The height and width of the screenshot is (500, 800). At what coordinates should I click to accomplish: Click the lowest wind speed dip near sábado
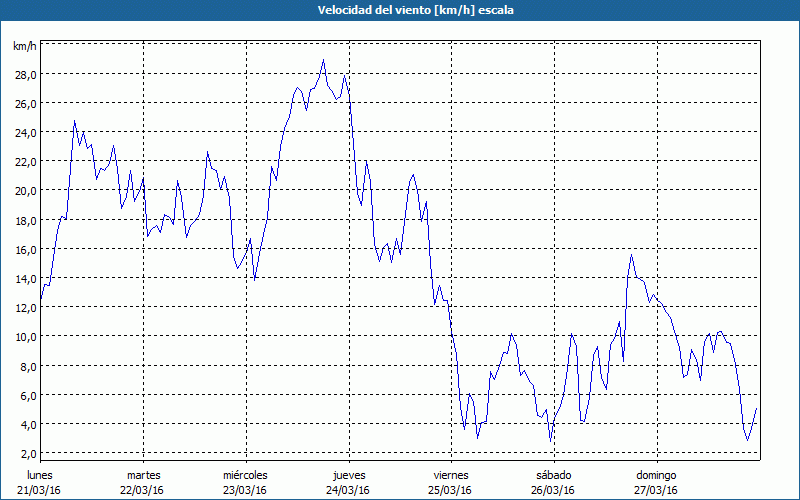pyautogui.click(x=551, y=441)
